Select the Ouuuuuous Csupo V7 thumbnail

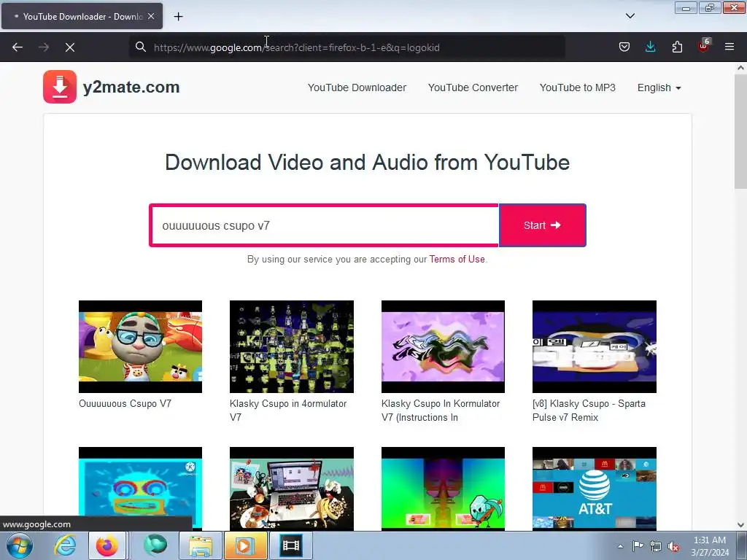pos(140,346)
